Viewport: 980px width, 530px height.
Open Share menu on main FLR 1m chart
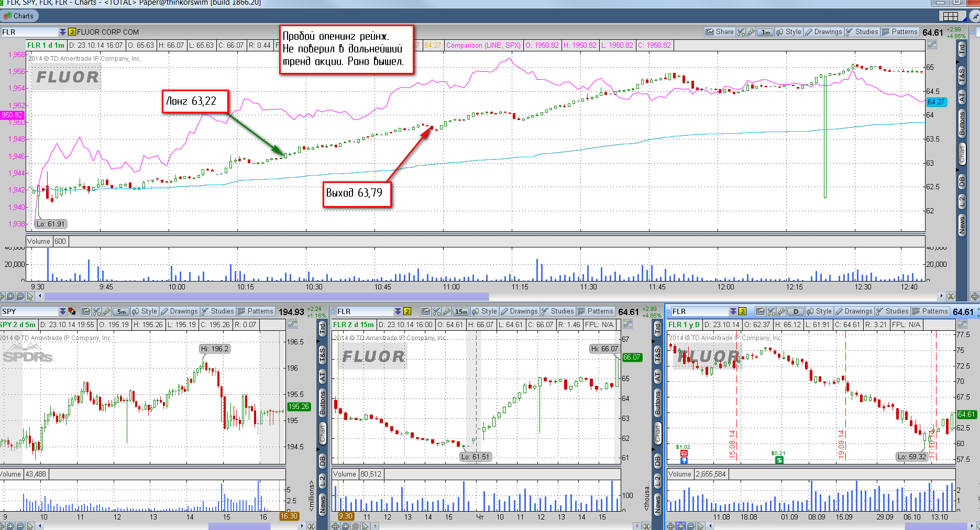[719, 32]
